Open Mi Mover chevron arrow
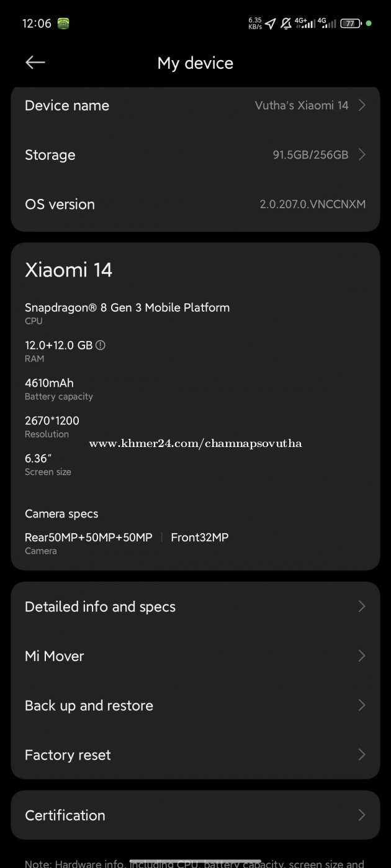 point(362,656)
